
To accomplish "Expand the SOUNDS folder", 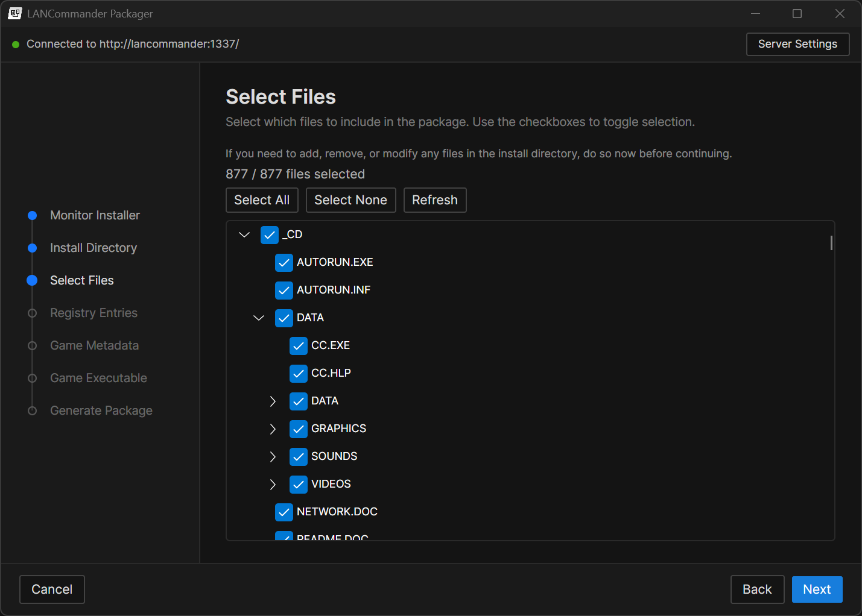I will coord(273,456).
